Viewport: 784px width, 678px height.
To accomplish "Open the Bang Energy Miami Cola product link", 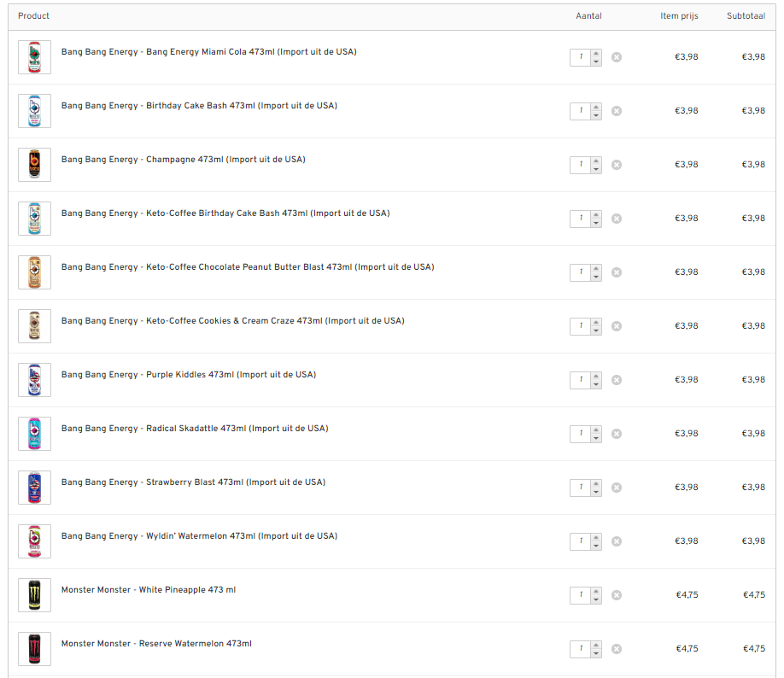I will 208,52.
